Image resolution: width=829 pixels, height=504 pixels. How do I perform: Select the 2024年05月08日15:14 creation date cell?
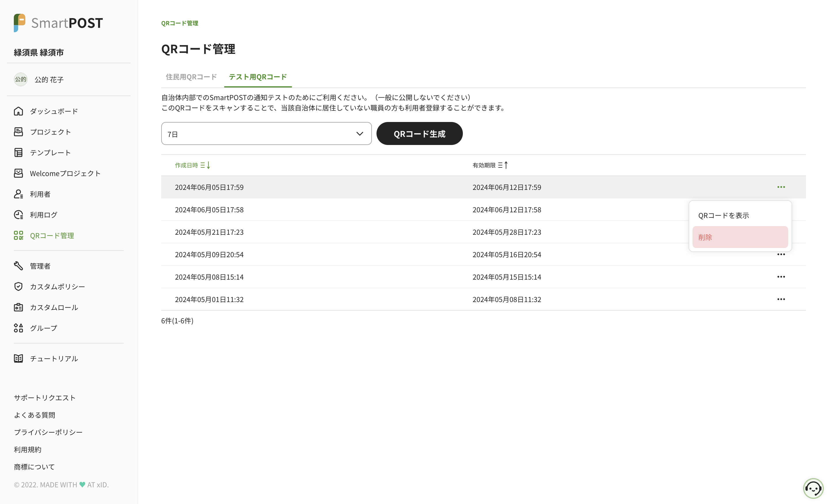(209, 277)
